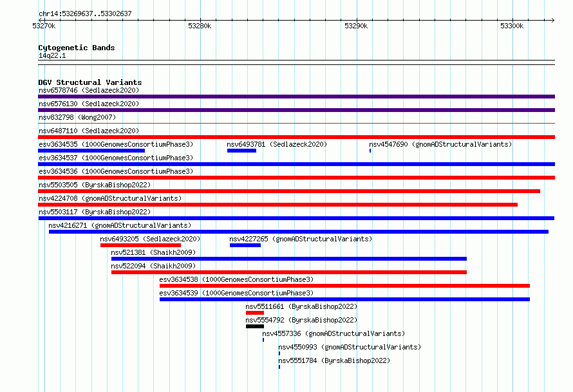
Task: Open the esv3634538 variant label
Action: point(236,279)
